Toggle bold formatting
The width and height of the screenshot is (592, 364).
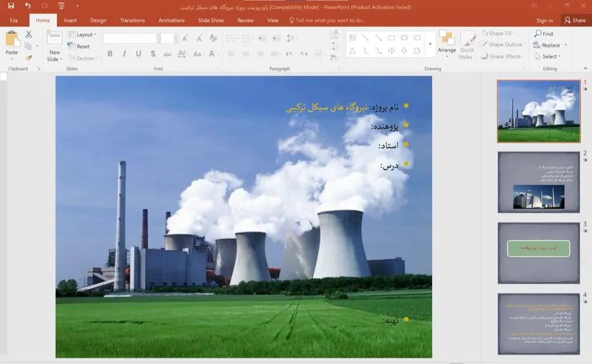110,54
